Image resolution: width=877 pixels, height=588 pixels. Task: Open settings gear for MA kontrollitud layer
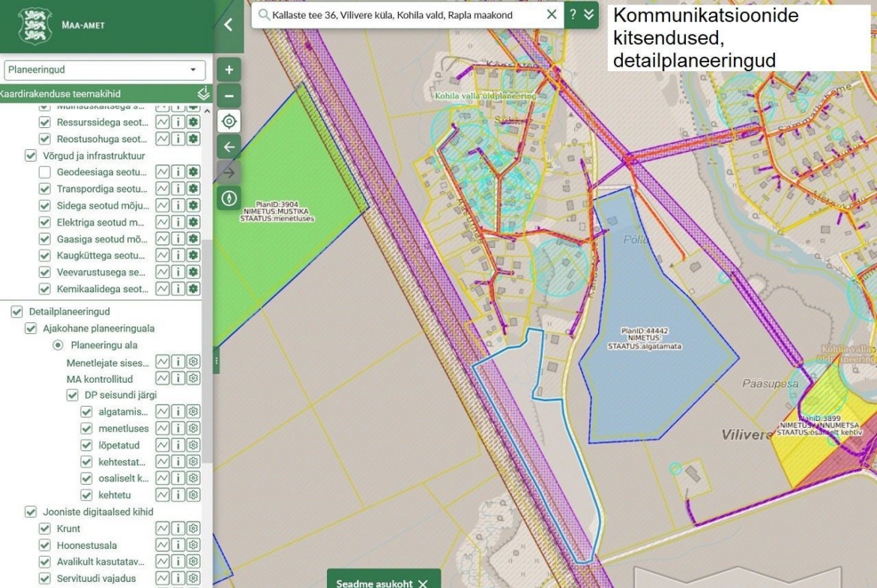(193, 378)
